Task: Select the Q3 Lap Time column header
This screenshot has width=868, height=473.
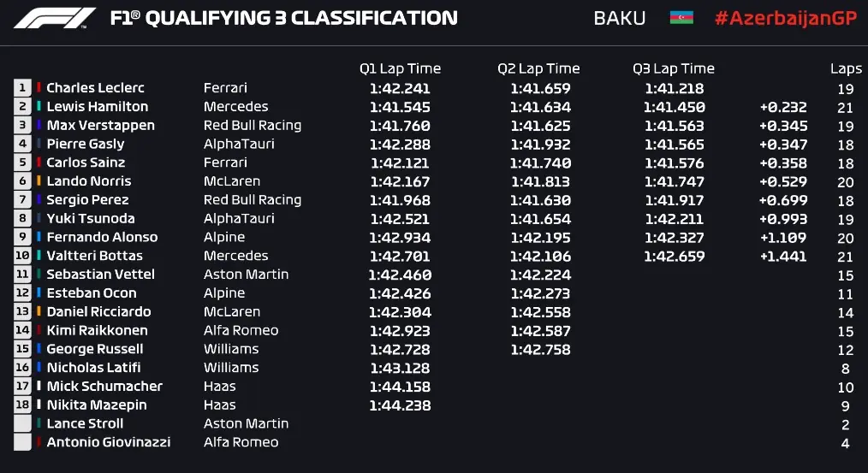Action: 674,69
